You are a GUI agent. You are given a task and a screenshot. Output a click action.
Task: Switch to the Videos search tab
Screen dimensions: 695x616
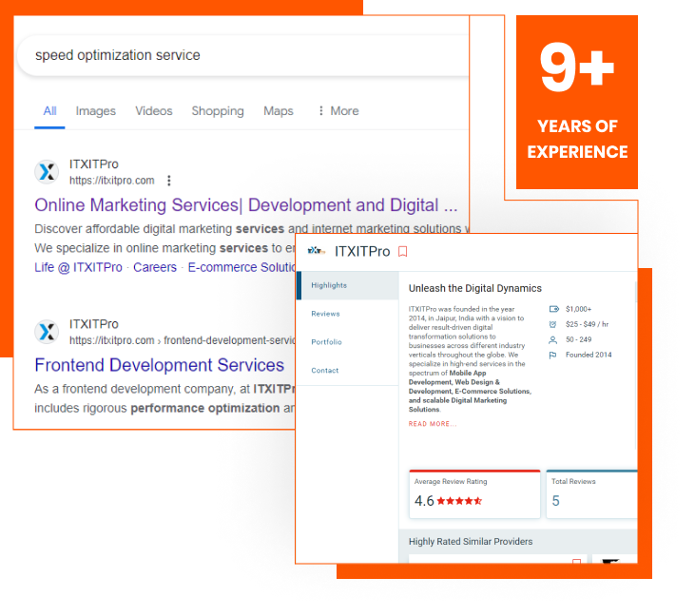[153, 111]
